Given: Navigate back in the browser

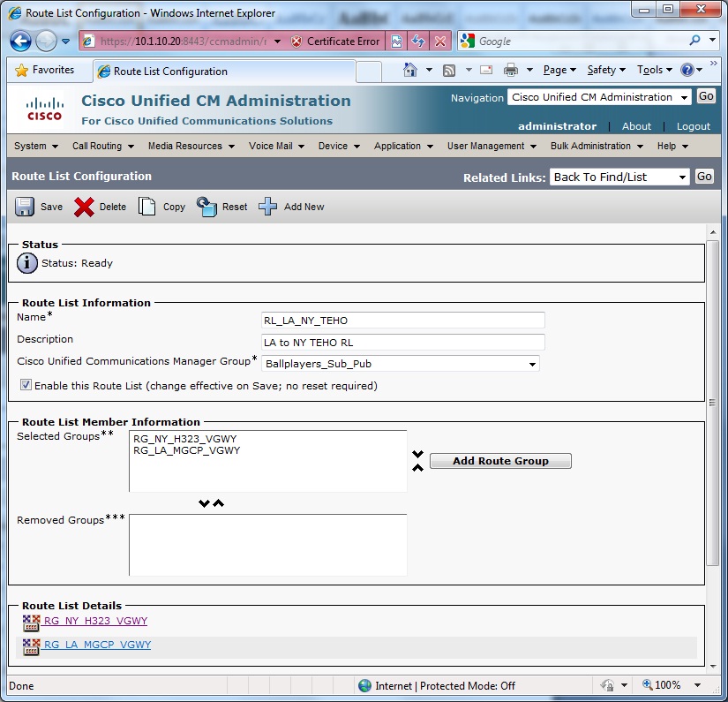Looking at the screenshot, I should click(x=19, y=41).
